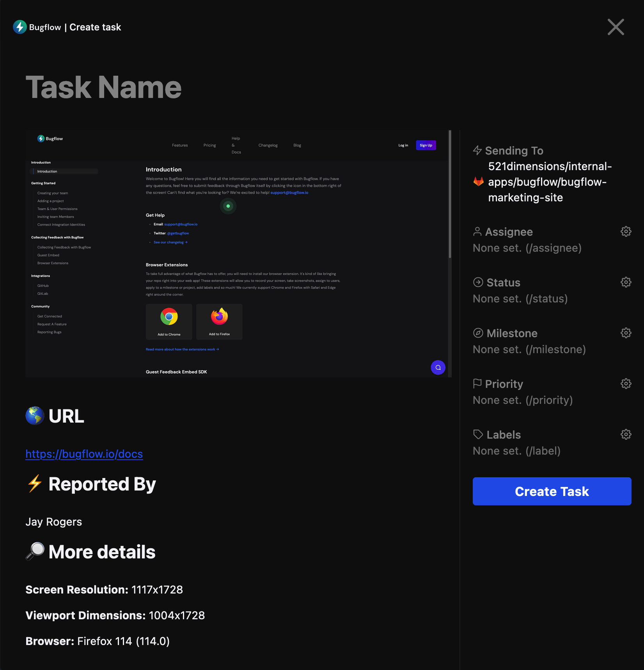This screenshot has height=670, width=644.
Task: Click the Bugflow logo inside screenshot
Action: [50, 139]
